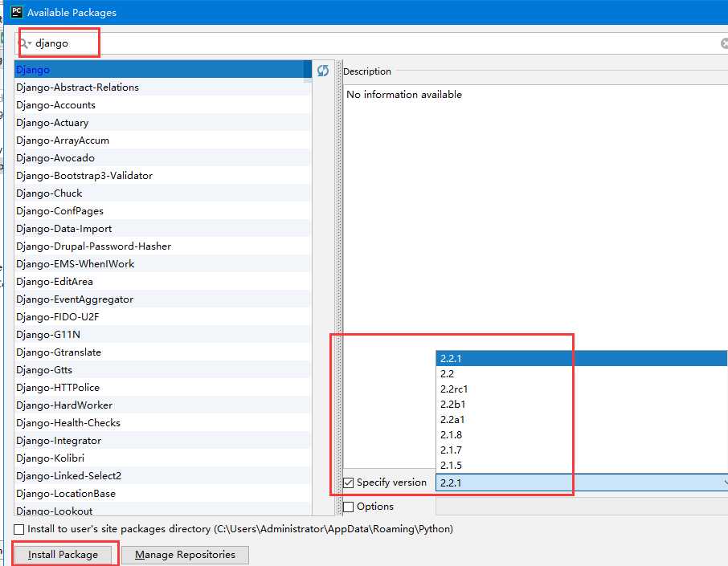Viewport: 728px width, 566px height.
Task: Select Django-Gtranslate package
Action: click(162, 352)
